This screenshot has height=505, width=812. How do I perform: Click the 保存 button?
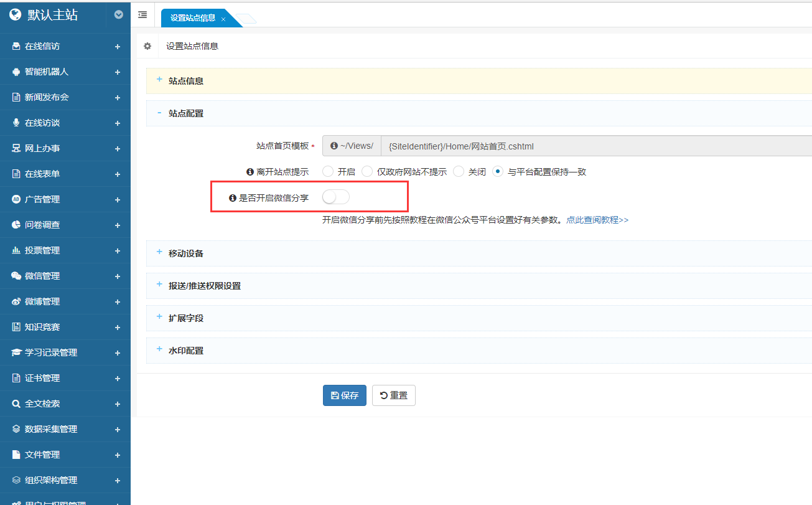345,395
